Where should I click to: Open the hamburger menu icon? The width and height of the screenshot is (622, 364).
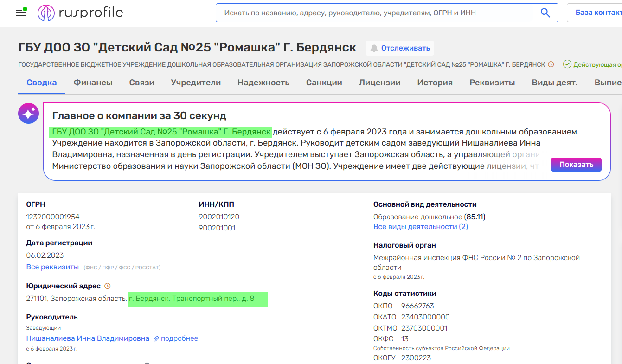pyautogui.click(x=21, y=13)
